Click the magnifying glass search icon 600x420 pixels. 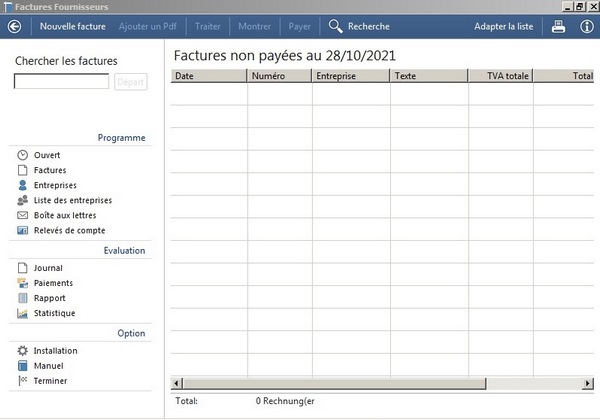coord(336,26)
